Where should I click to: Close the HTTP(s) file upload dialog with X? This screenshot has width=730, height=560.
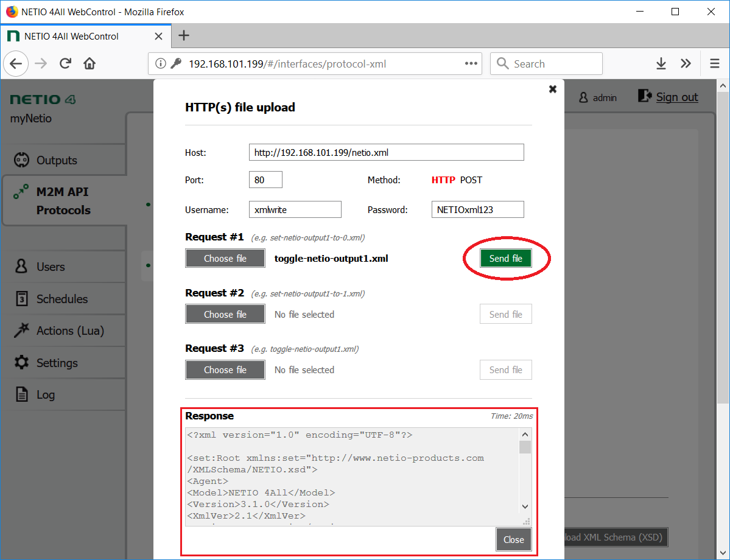coord(553,89)
